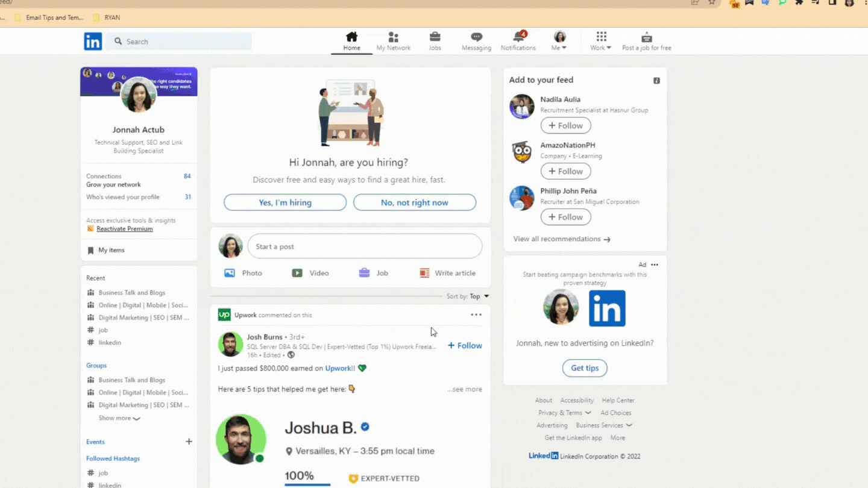Open Nadila Aulia's profile picture

pyautogui.click(x=522, y=107)
